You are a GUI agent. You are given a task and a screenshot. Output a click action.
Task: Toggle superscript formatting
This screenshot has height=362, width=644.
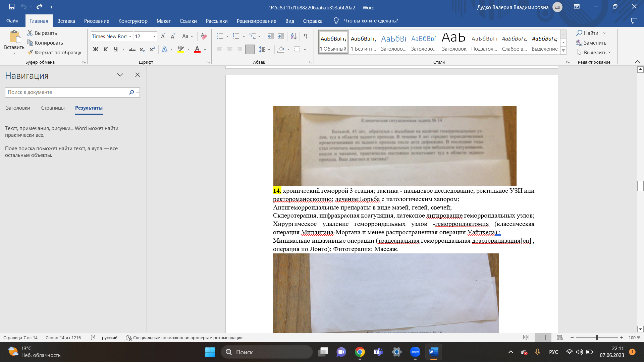coord(152,49)
